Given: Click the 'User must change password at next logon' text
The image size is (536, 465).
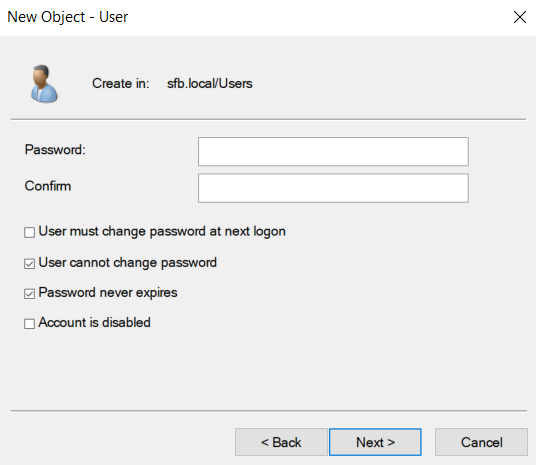Looking at the screenshot, I should coord(162,231).
